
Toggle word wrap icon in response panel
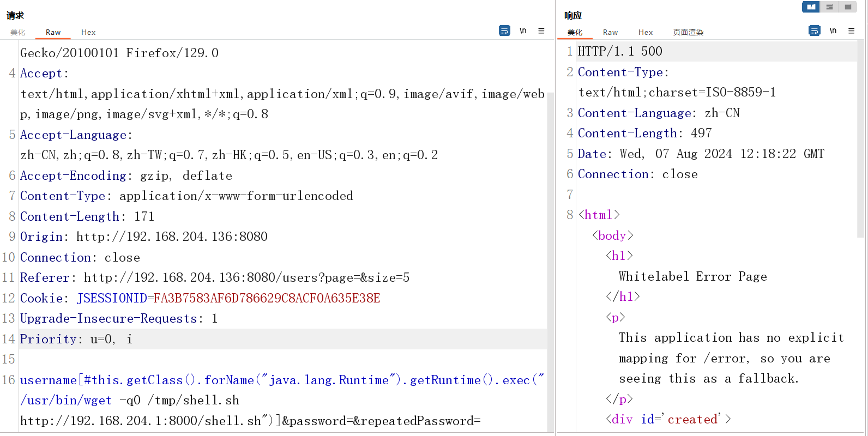pyautogui.click(x=815, y=31)
